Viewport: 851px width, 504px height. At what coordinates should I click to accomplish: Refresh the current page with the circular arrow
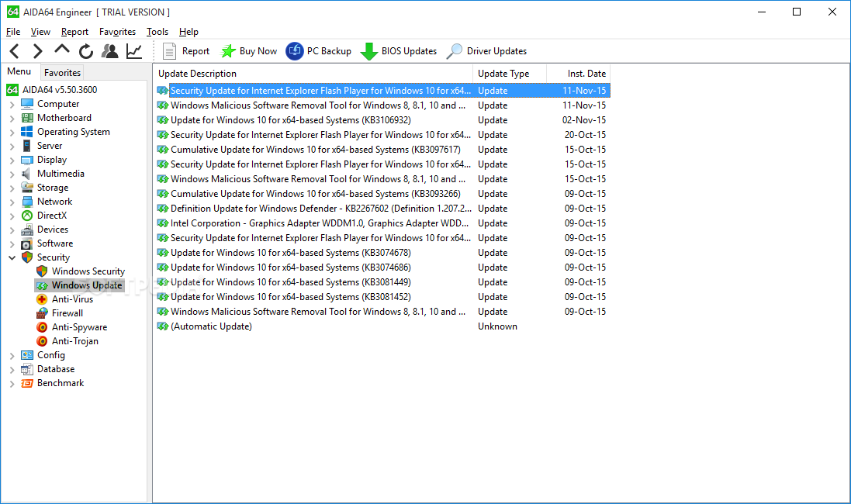coord(86,51)
